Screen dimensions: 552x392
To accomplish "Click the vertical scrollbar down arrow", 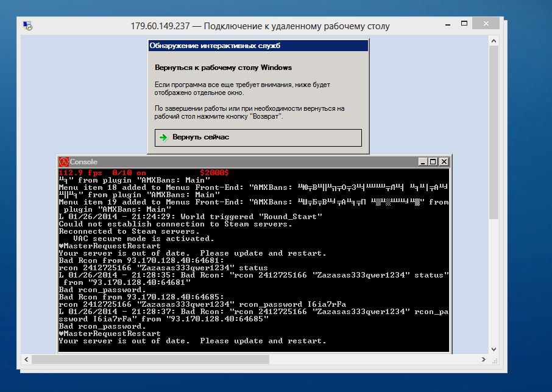I will click(494, 349).
